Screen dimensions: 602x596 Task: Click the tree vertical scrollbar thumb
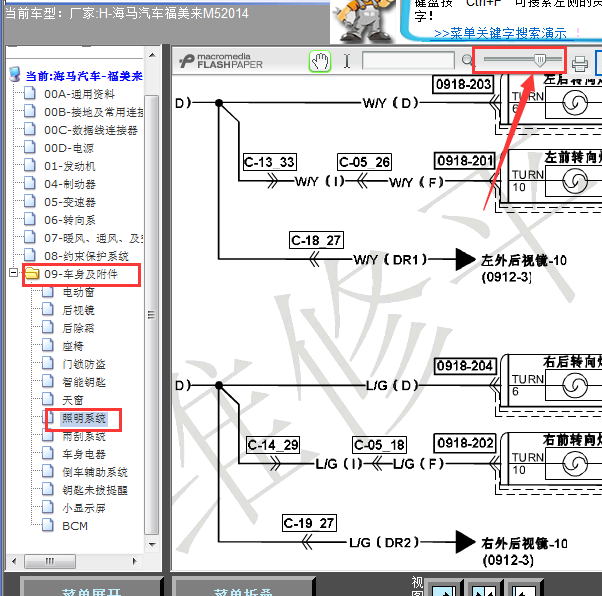click(152, 315)
